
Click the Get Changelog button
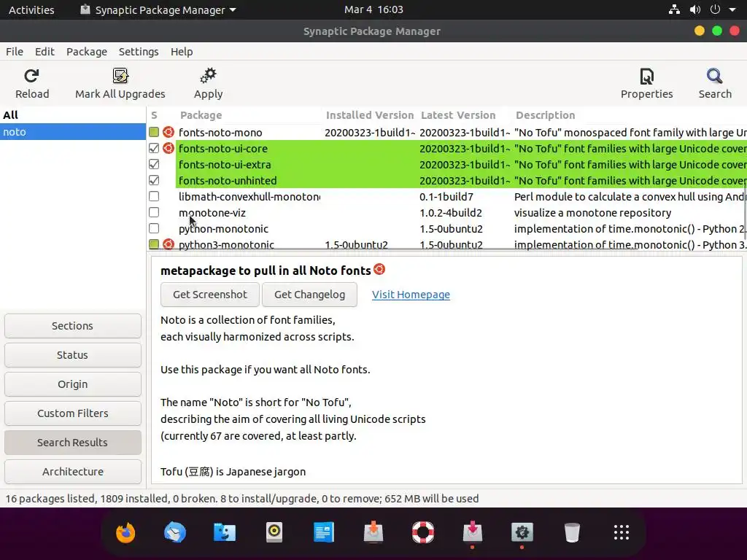tap(309, 295)
